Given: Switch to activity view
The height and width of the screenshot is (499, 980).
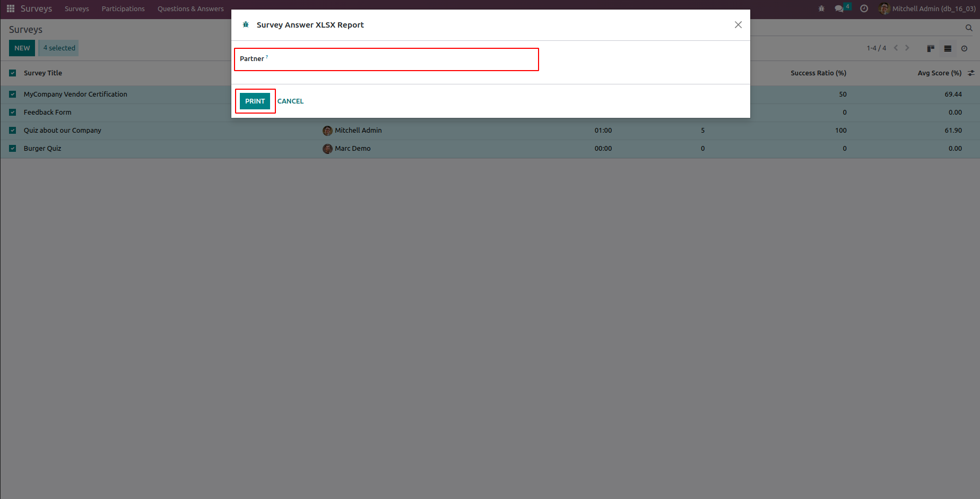Looking at the screenshot, I should (964, 48).
